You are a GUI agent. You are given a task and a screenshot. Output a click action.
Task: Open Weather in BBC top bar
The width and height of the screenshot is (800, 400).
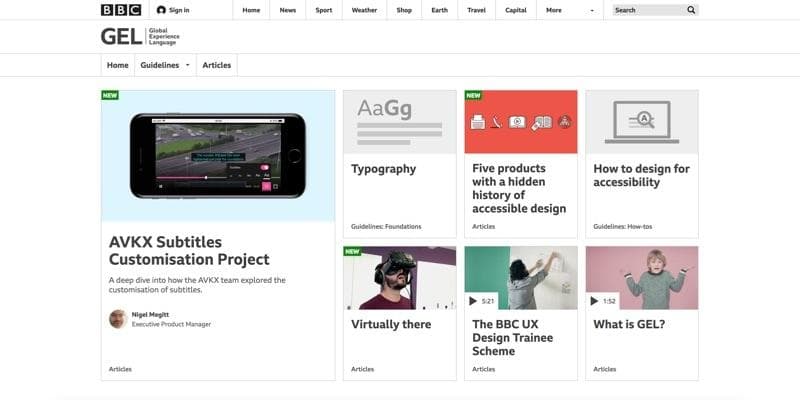pos(364,10)
